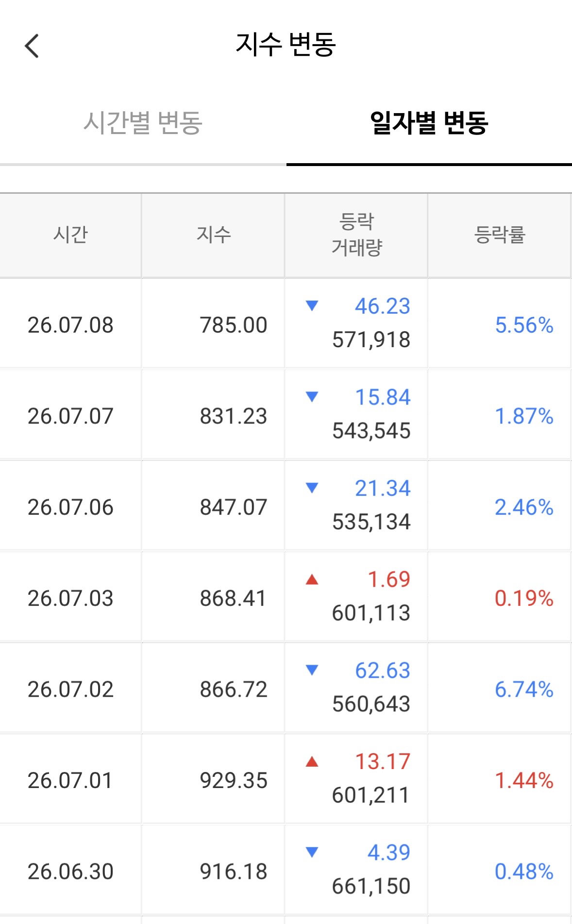Select the 26.06.30 date cell
572x924 pixels.
click(x=70, y=872)
